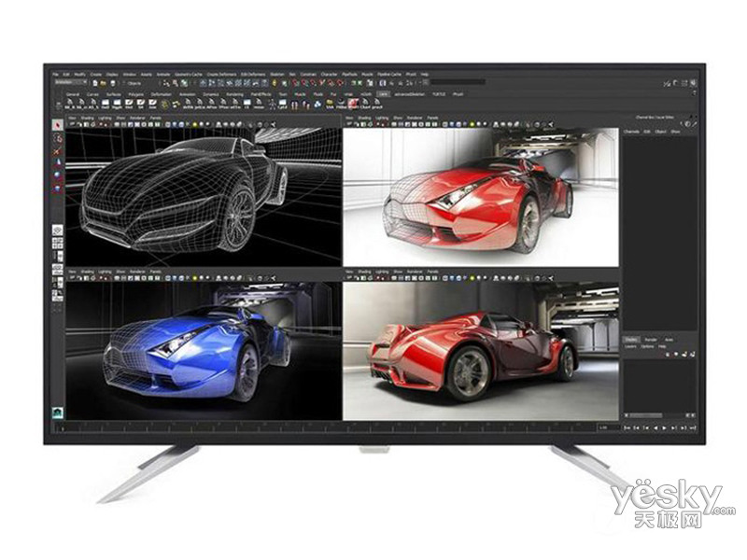The height and width of the screenshot is (560, 747).
Task: Pick the Lasso select tool in the toolbox
Action: tap(57, 138)
